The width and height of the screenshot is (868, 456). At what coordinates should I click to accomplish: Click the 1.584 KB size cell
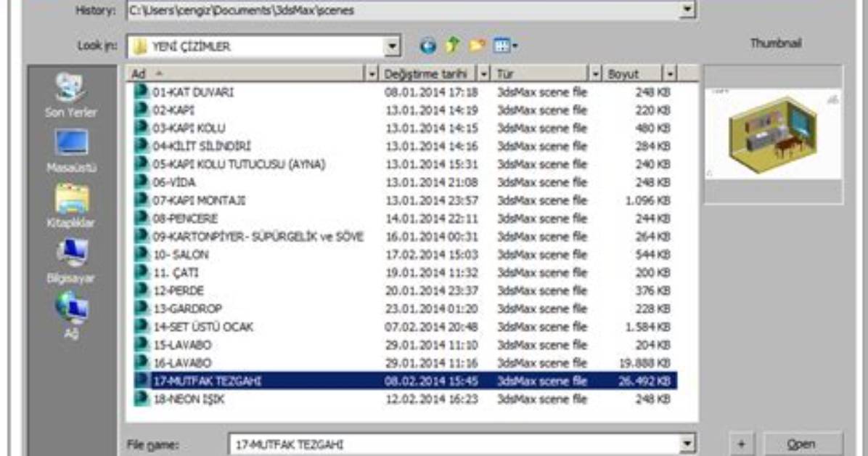point(647,327)
